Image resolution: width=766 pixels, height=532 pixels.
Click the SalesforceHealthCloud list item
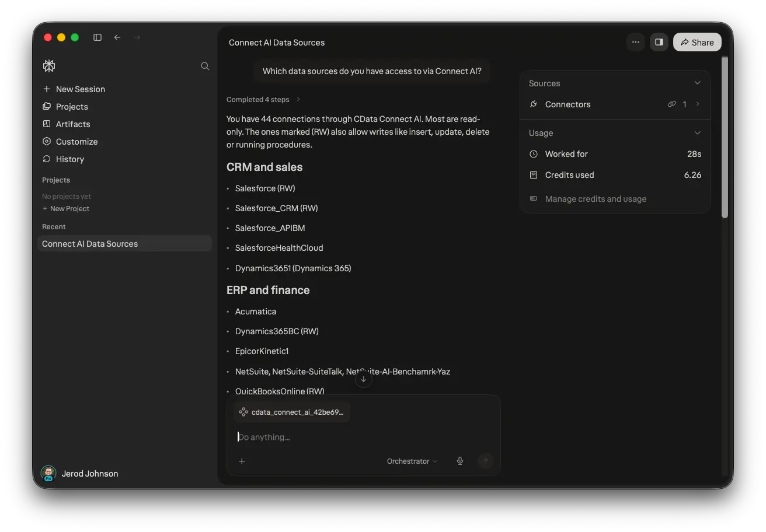pyautogui.click(x=279, y=248)
